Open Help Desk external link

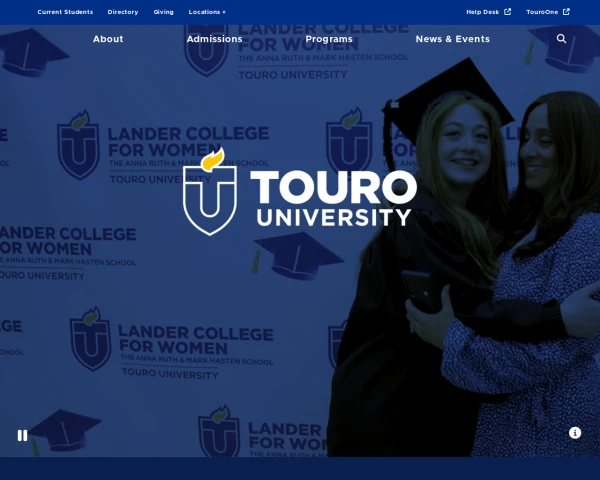(x=488, y=12)
